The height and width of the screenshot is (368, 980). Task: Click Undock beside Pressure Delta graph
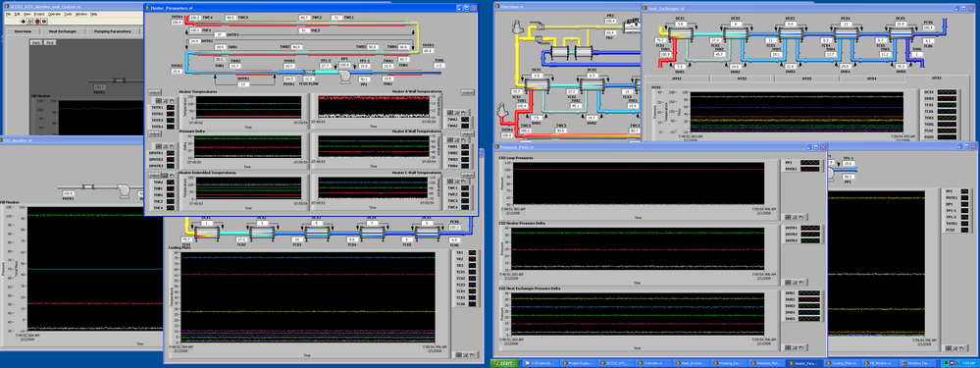coord(154,133)
